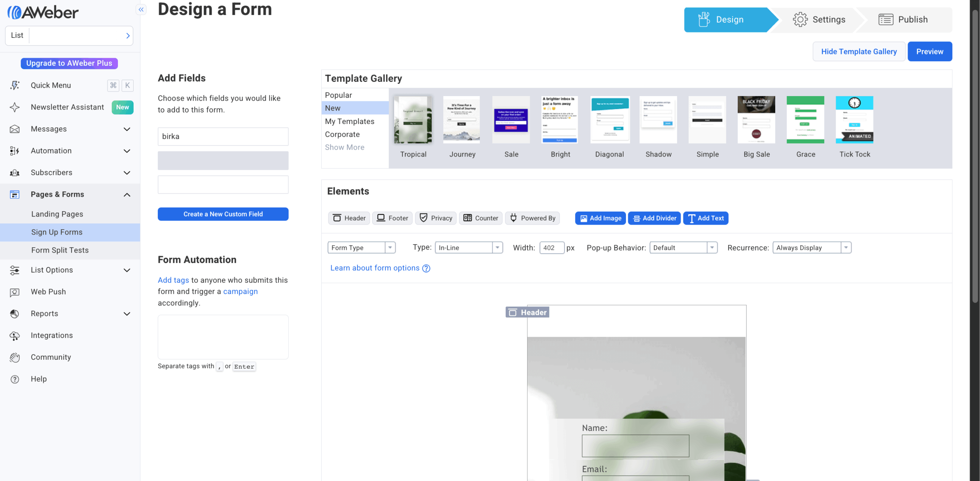Click the List Options sliders icon
980x481 pixels.
click(x=15, y=270)
